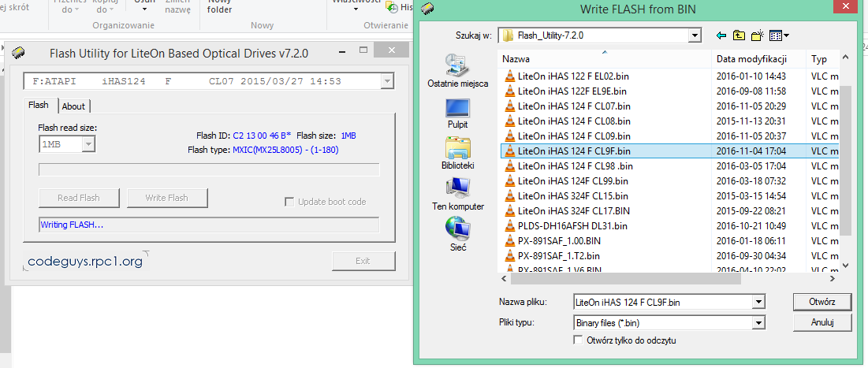Click VLC icon of iHAS 124 F CL9F.bin
The height and width of the screenshot is (368, 868).
point(510,151)
